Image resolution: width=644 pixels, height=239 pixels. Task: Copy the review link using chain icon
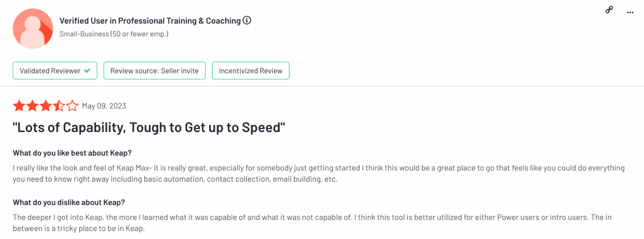[609, 10]
